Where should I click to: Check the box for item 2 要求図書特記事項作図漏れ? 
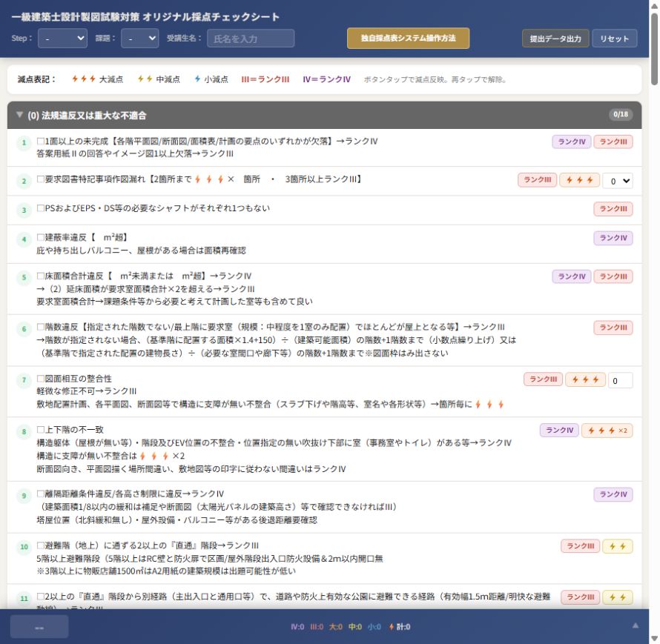[40, 179]
